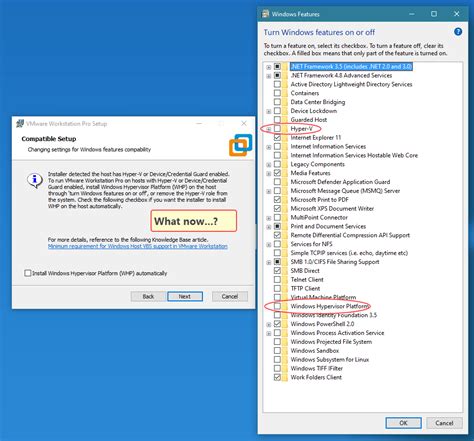474x441 pixels.
Task: Cancel the VMware Workstation setup
Action: [230, 296]
